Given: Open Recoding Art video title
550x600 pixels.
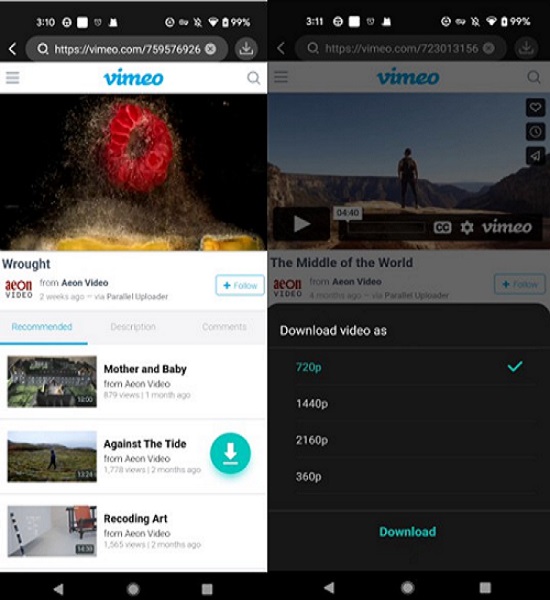Looking at the screenshot, I should point(135,518).
